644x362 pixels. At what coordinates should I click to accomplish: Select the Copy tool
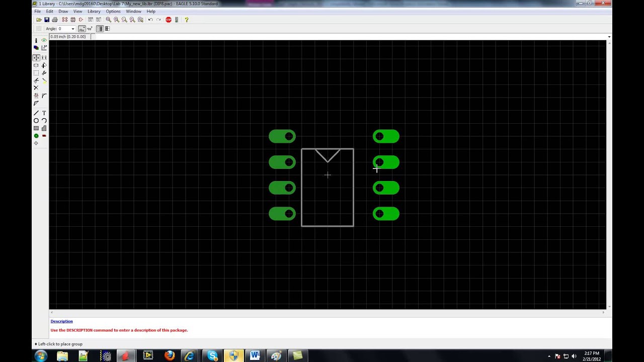tap(44, 58)
